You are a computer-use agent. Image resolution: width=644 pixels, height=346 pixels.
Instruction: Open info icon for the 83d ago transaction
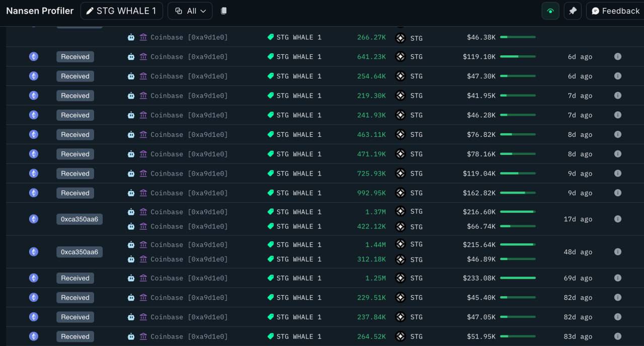click(x=618, y=336)
